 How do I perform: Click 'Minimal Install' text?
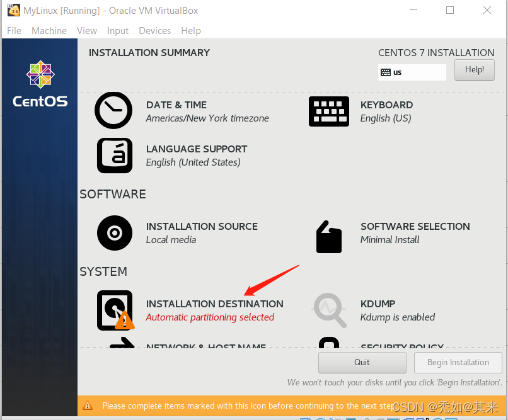(x=390, y=240)
